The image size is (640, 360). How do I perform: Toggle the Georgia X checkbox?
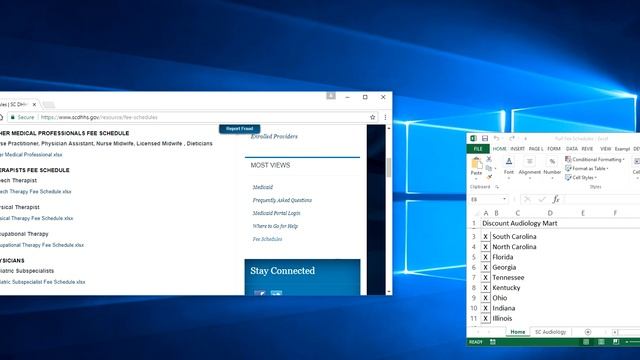coord(485,267)
